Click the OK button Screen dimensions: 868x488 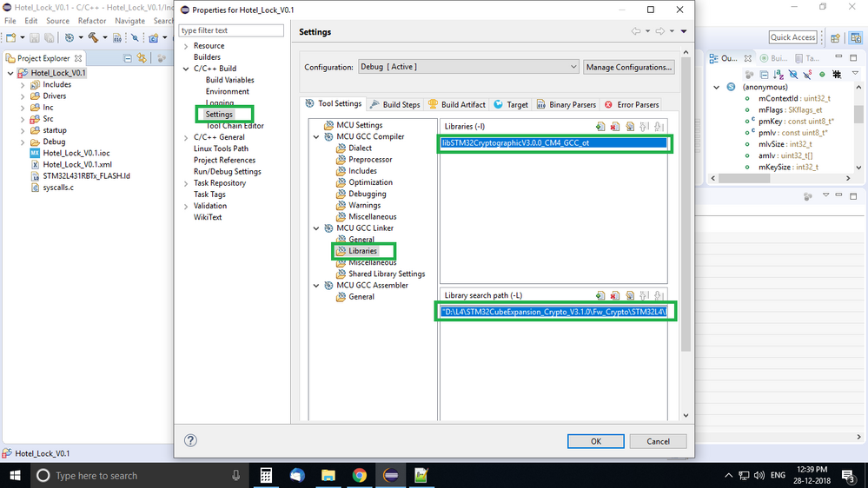(x=596, y=441)
